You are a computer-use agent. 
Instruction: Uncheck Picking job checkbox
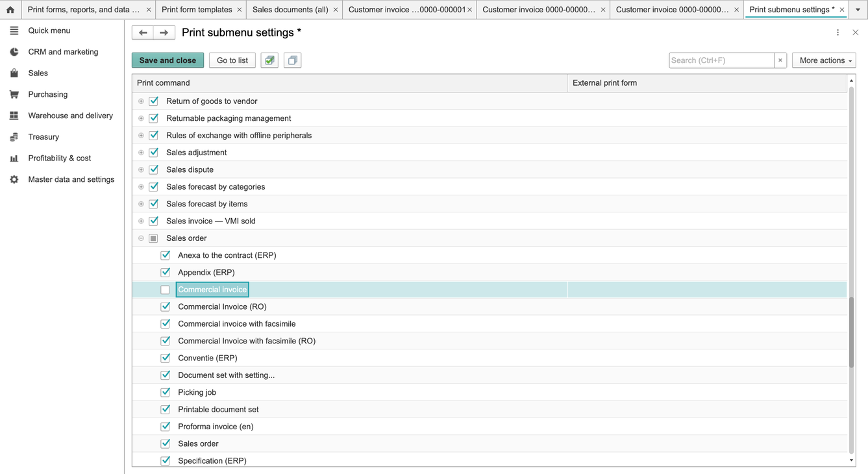[x=166, y=392]
